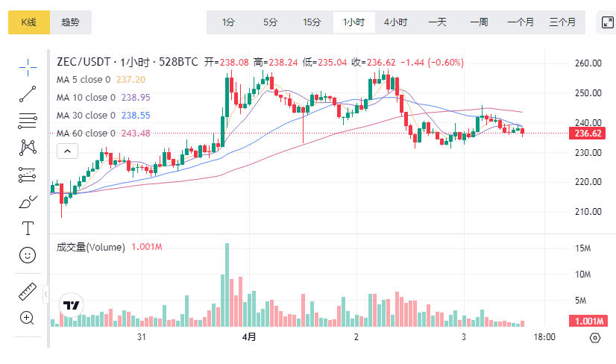Set interval to 4小时
This screenshot has height=364, width=616.
pos(395,22)
